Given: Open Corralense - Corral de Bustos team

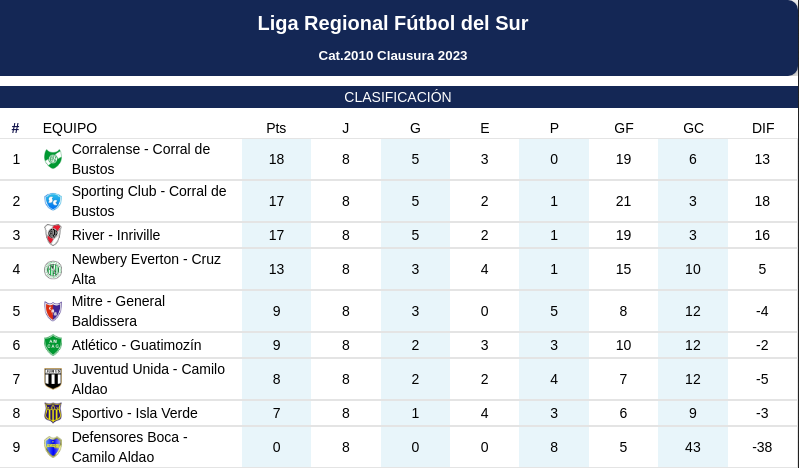Looking at the screenshot, I should click(x=141, y=159).
